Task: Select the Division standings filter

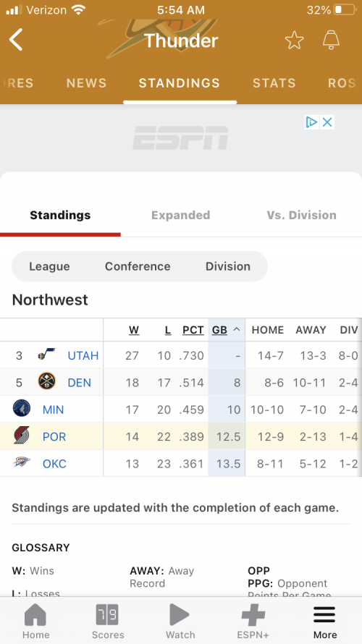Action: [x=228, y=266]
